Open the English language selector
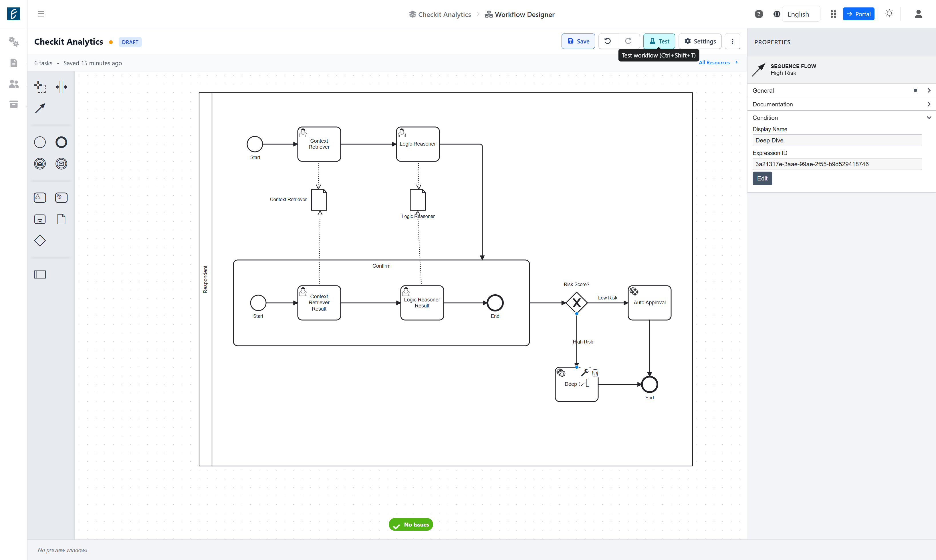The height and width of the screenshot is (560, 936). pos(801,14)
